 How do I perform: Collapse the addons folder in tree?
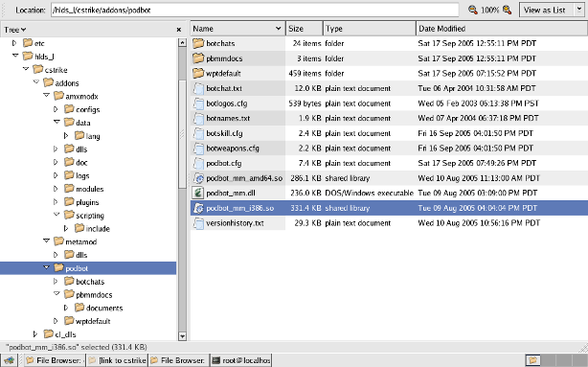click(x=36, y=82)
